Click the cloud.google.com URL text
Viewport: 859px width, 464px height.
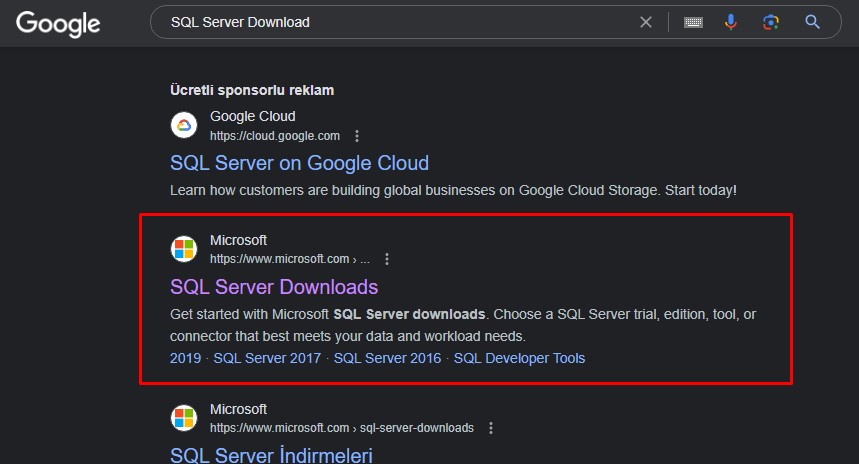pos(274,136)
